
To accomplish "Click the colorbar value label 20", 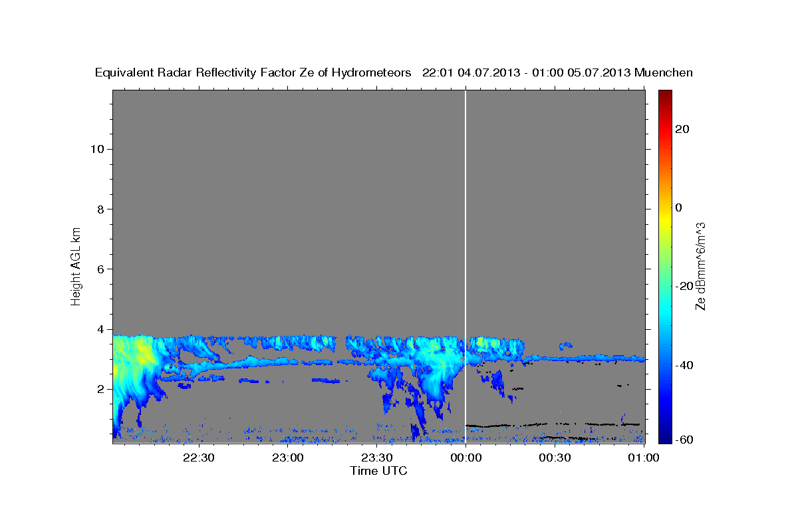I will tap(684, 129).
